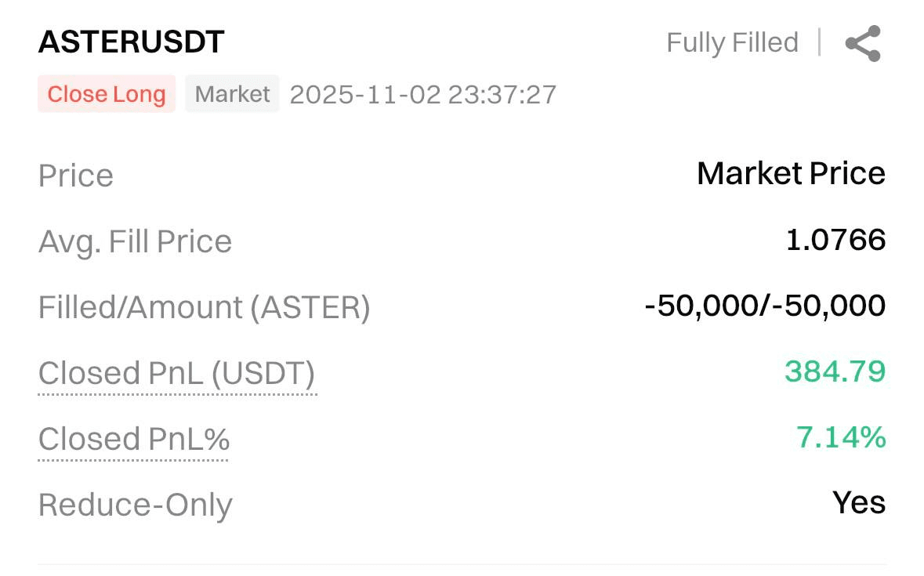The image size is (924, 576).
Task: Click the red Close Long tag
Action: point(107,94)
